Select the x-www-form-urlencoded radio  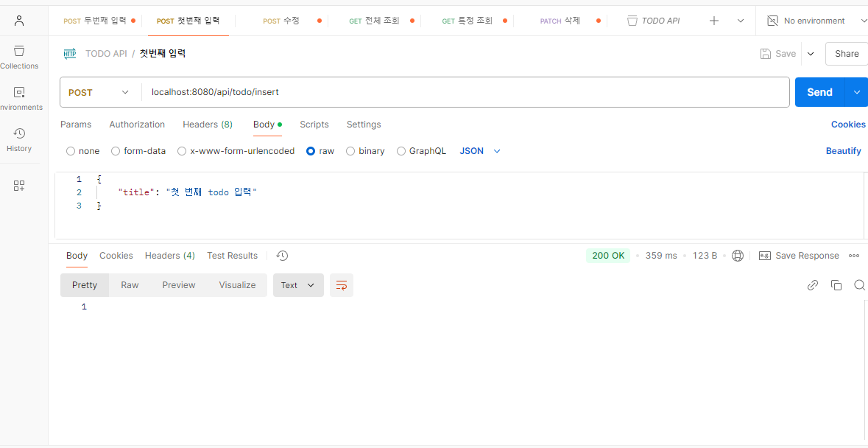pyautogui.click(x=182, y=151)
